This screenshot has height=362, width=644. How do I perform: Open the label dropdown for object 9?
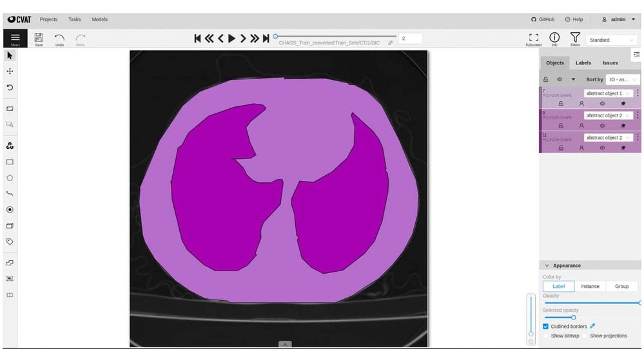pos(609,115)
